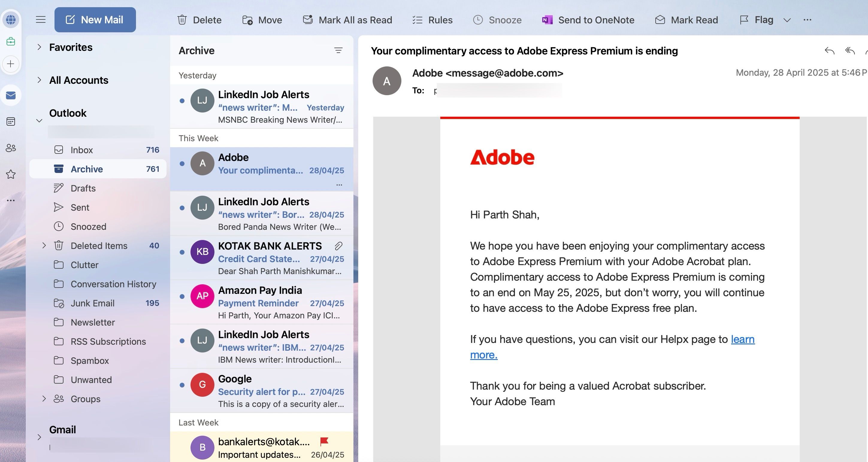Viewport: 868px width, 462px height.
Task: Open the Clutter folder
Action: tap(98, 265)
